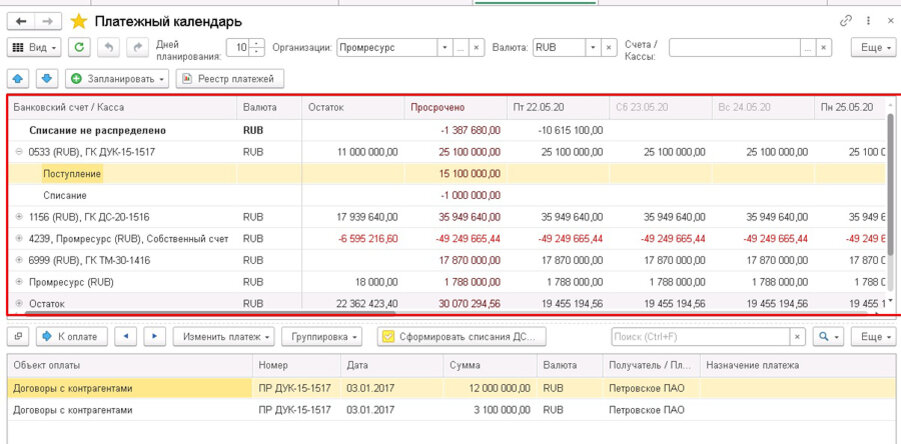Open organization selection ellipsis button

[x=460, y=48]
